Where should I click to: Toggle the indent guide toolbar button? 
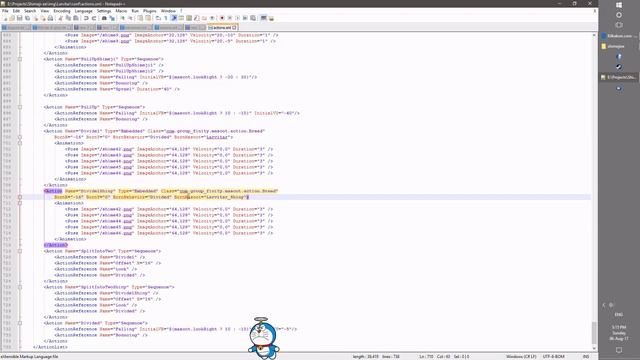(x=174, y=18)
